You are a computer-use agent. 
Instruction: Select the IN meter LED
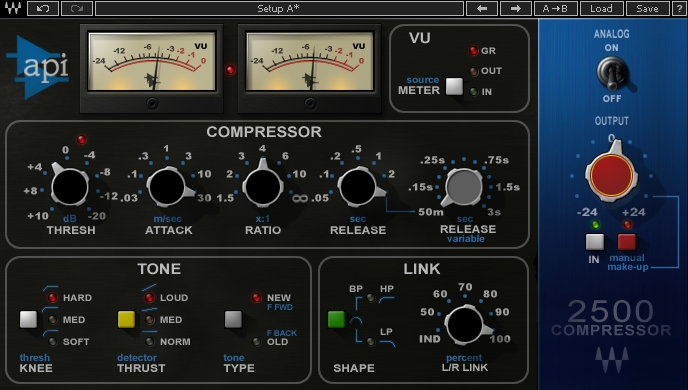473,92
